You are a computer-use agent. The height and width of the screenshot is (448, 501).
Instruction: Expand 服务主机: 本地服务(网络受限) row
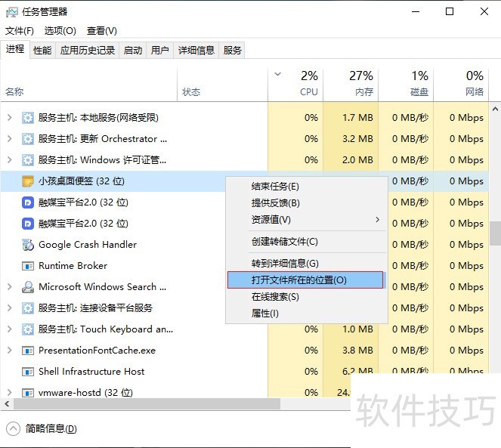[x=10, y=118]
